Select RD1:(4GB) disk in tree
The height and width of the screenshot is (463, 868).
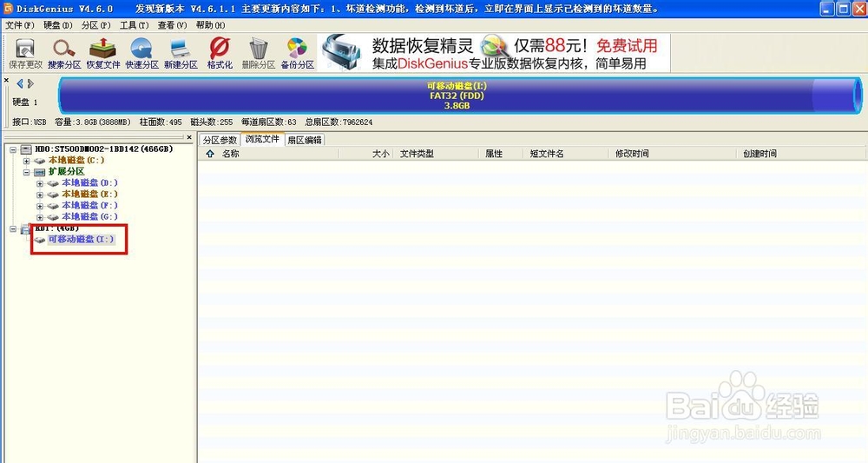(x=57, y=228)
